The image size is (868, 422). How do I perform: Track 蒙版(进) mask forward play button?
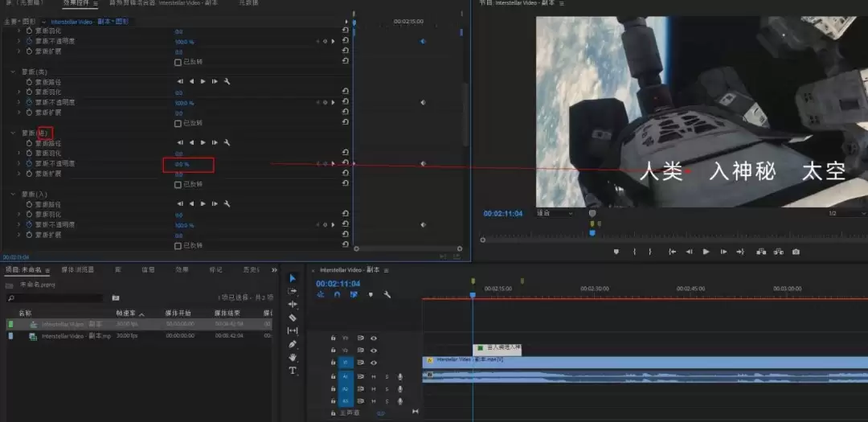[x=203, y=142]
